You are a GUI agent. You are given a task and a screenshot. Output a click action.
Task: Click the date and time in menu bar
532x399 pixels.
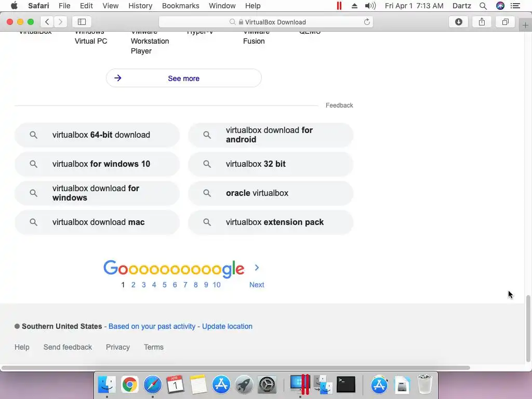point(414,6)
